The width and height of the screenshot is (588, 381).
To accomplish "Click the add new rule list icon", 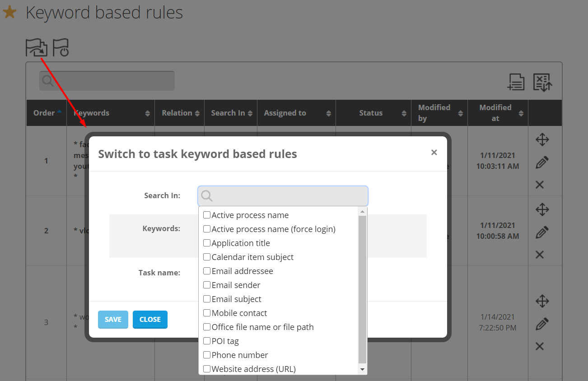I will point(516,82).
